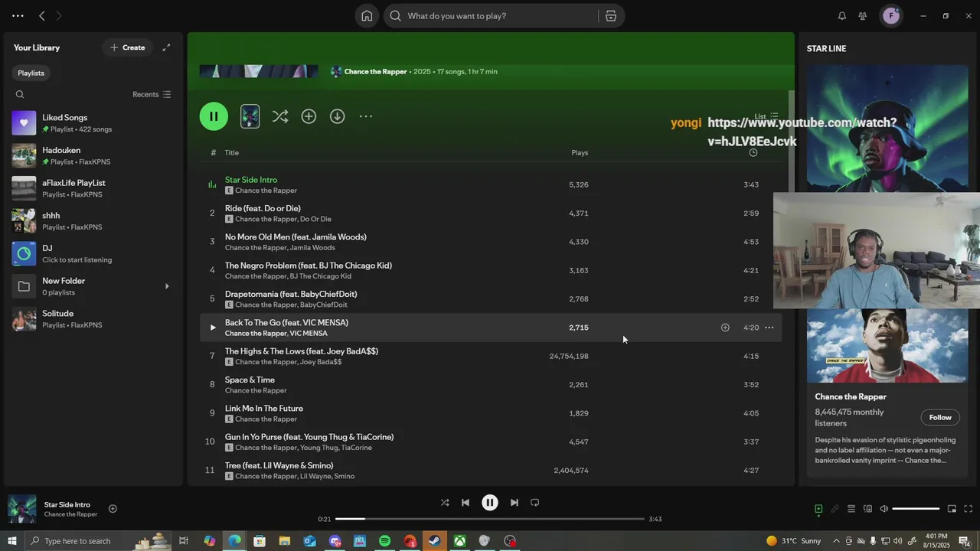
Task: Pause album with the big green button
Action: tap(214, 116)
